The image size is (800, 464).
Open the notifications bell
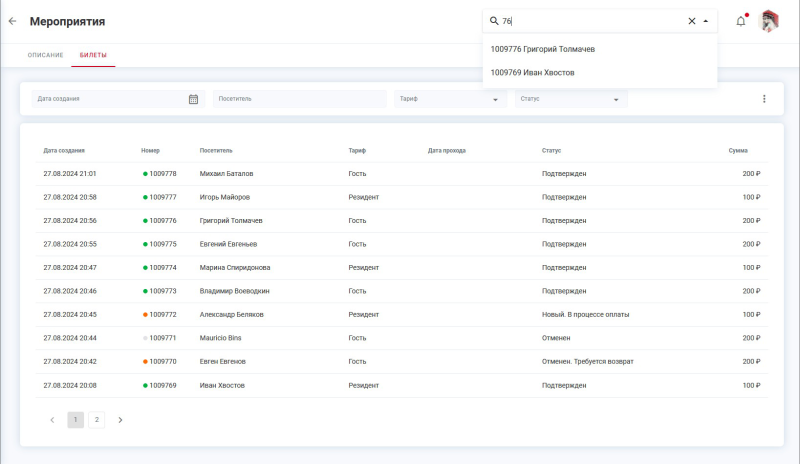tap(741, 21)
